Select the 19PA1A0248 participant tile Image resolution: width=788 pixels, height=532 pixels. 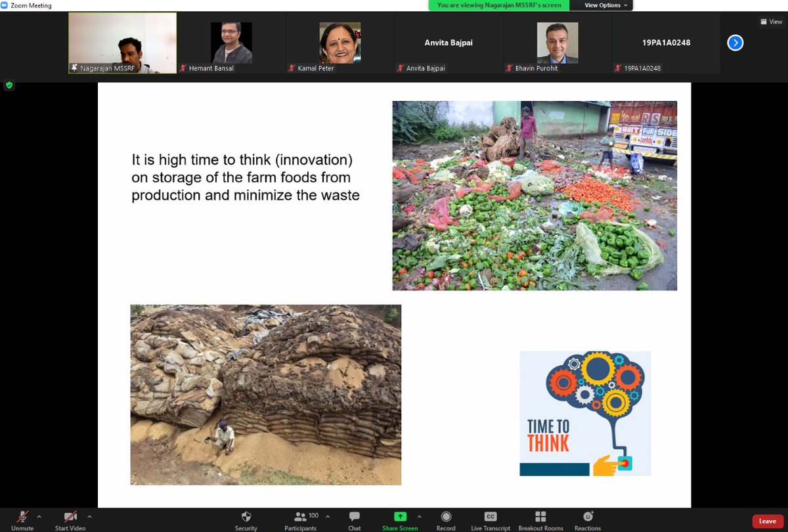pyautogui.click(x=666, y=43)
